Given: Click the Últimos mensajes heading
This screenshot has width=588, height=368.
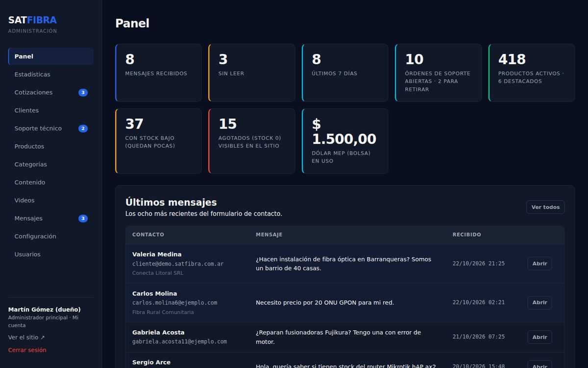Looking at the screenshot, I should pos(171,202).
